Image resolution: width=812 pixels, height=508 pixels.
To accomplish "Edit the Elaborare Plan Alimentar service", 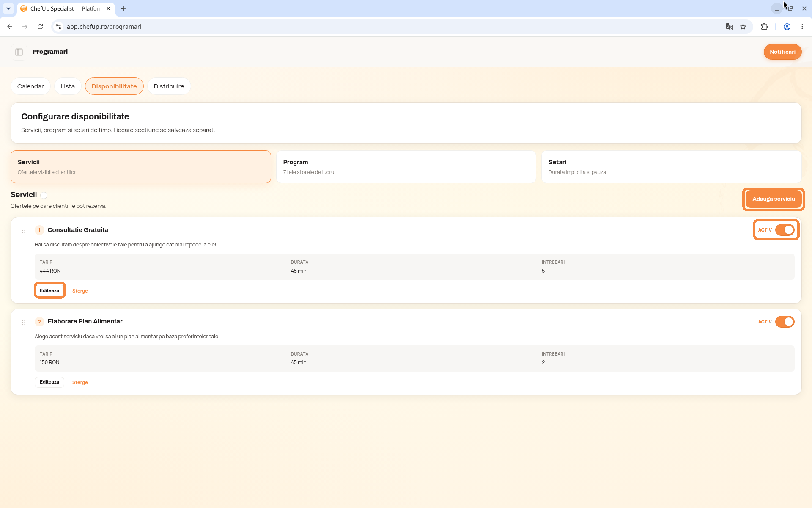I will pos(49,382).
